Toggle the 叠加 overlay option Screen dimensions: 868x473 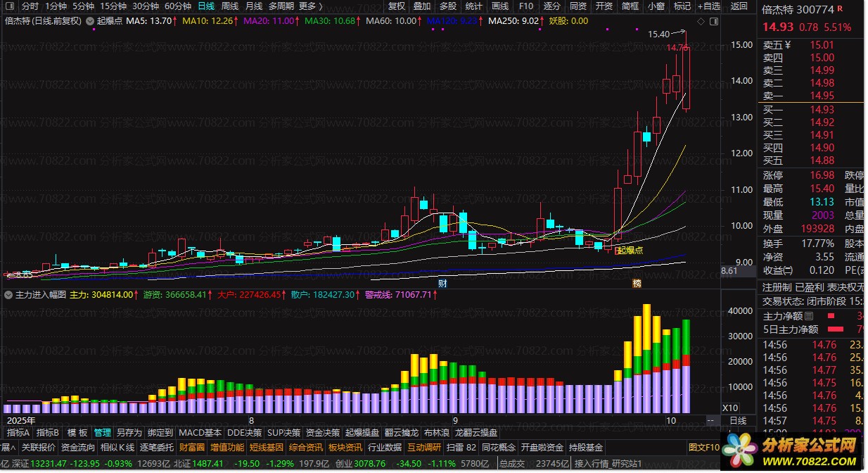422,6
